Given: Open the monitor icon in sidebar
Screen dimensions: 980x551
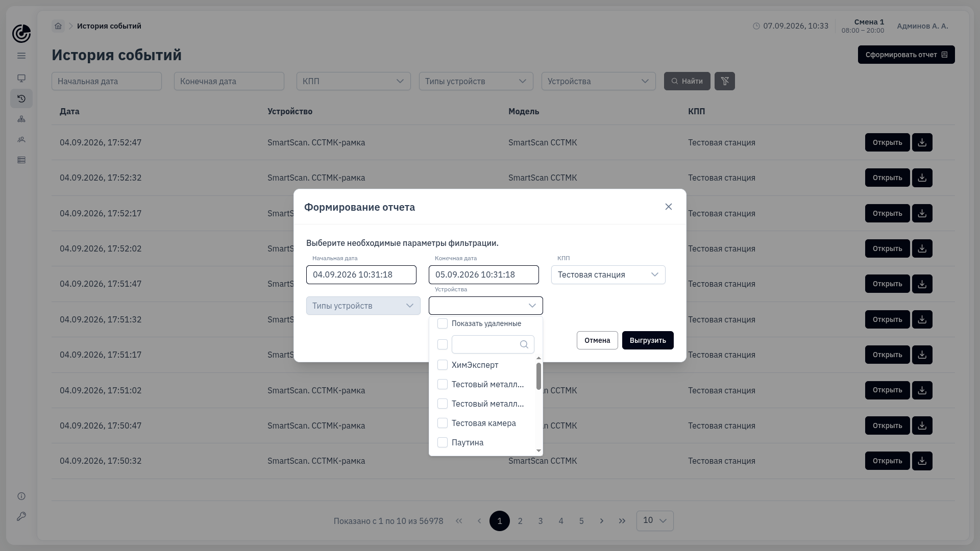Looking at the screenshot, I should (x=21, y=78).
